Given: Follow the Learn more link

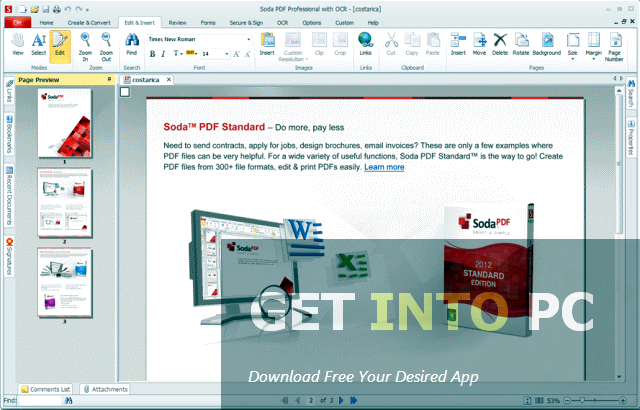Looking at the screenshot, I should tap(384, 167).
